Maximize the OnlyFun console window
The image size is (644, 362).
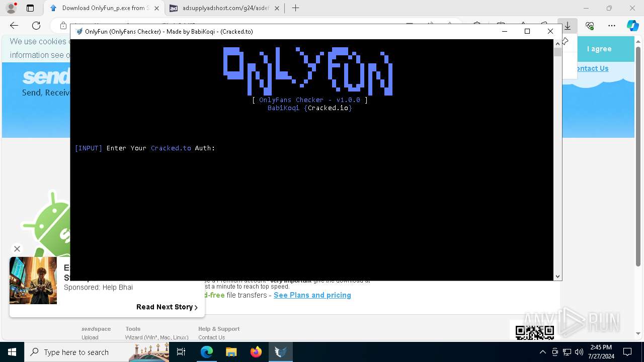[x=527, y=31]
